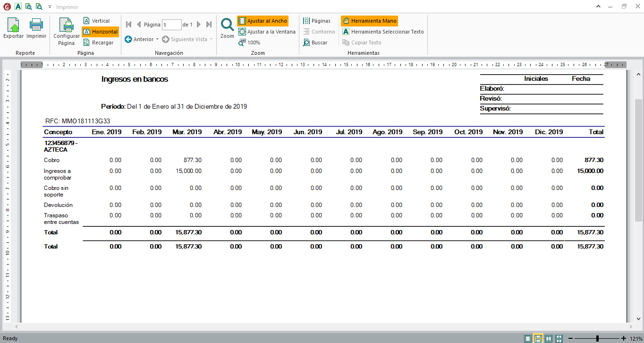Click the next page arrow

coord(199,25)
